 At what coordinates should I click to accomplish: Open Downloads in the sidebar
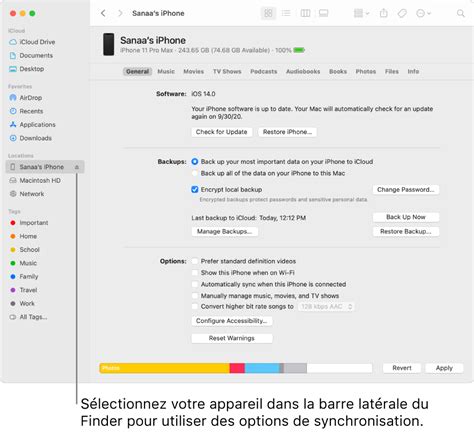pyautogui.click(x=31, y=138)
